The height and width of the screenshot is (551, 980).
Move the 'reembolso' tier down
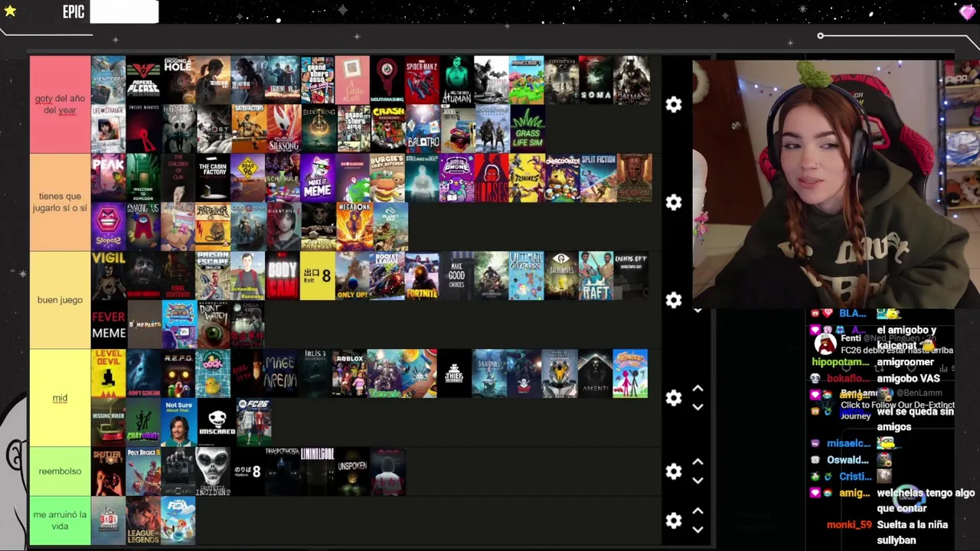pyautogui.click(x=697, y=481)
